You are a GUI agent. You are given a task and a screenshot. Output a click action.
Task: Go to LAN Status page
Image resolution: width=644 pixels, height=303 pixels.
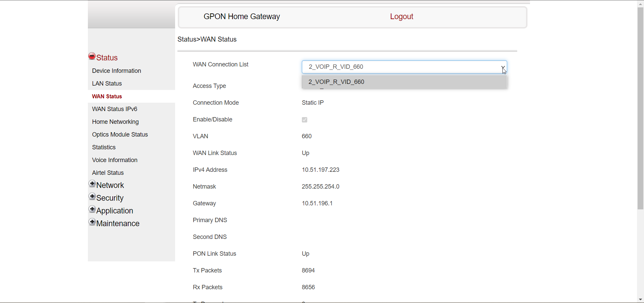pyautogui.click(x=107, y=84)
